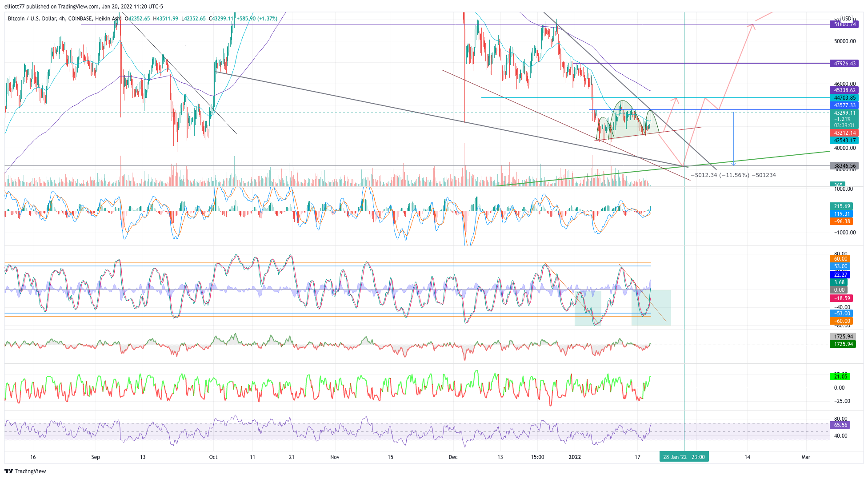Click the red 43212.14 price label
The height and width of the screenshot is (479, 868).
844,133
